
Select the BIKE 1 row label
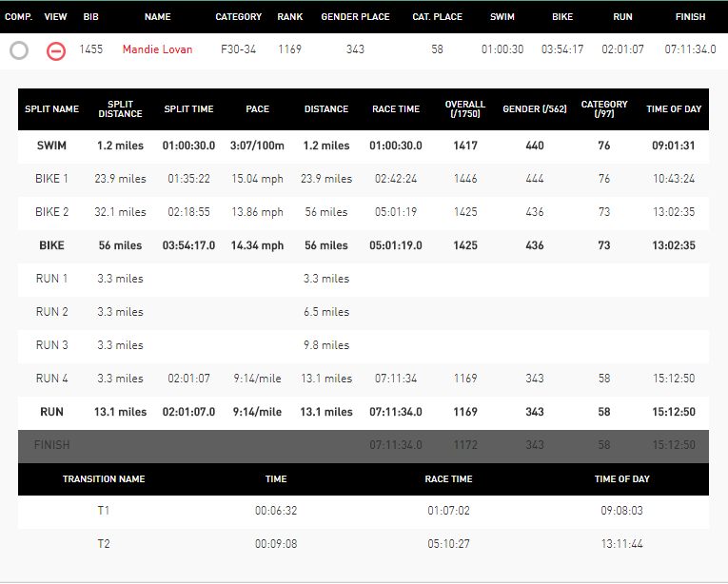click(x=51, y=179)
